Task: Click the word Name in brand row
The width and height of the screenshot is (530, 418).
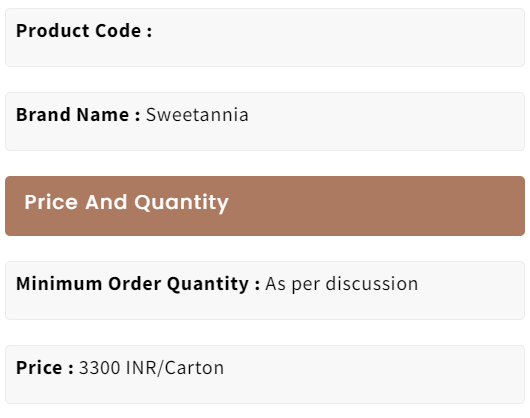Action: [x=103, y=115]
